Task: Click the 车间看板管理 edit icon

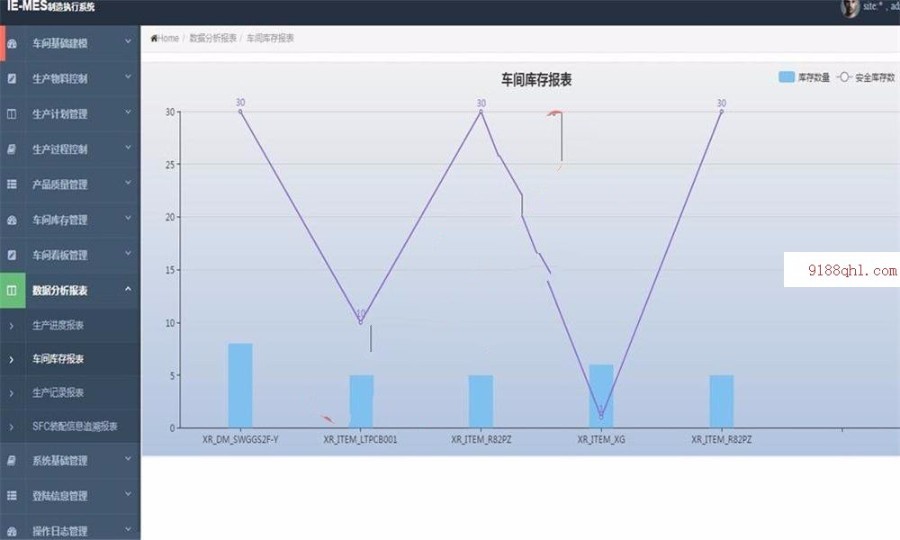Action: [x=11, y=255]
